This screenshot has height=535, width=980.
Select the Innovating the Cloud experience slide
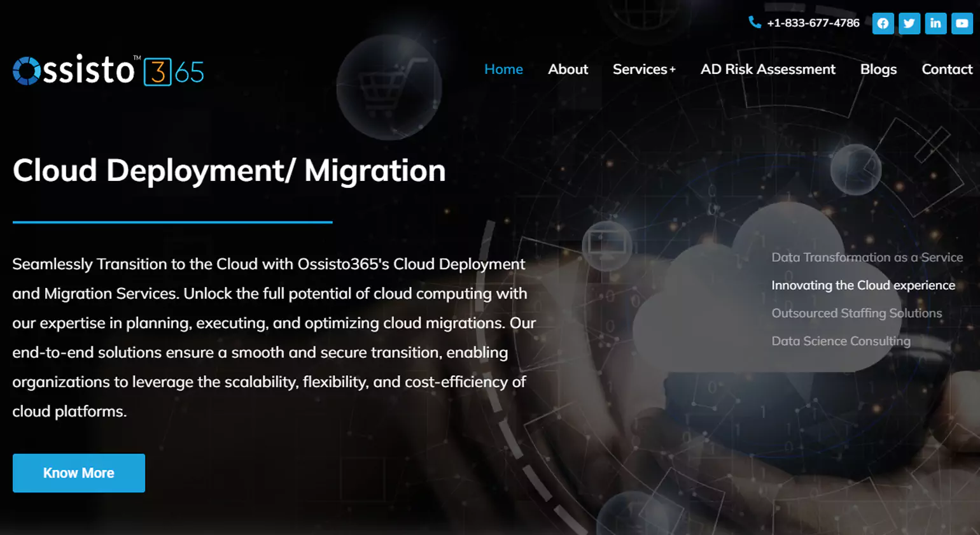tap(863, 285)
